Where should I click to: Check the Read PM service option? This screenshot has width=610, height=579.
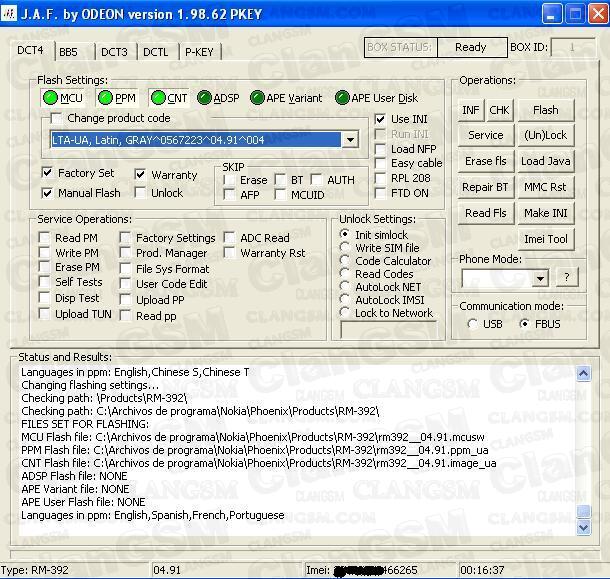(44, 238)
